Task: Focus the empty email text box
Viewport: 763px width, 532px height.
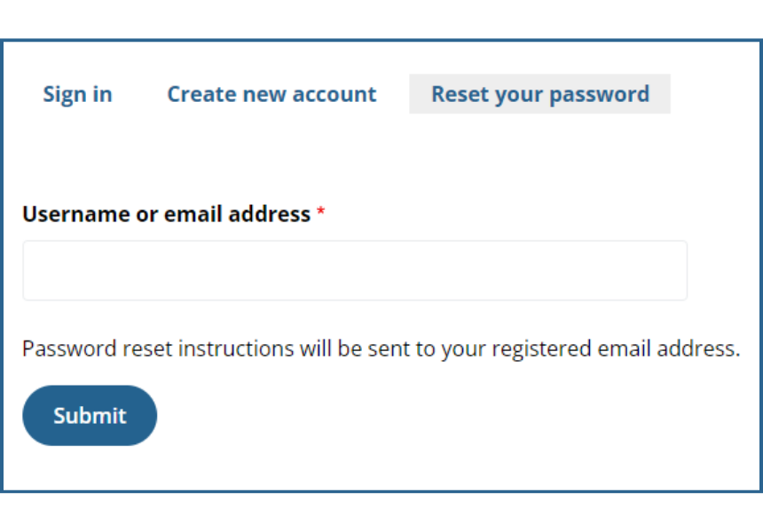Action: point(355,270)
